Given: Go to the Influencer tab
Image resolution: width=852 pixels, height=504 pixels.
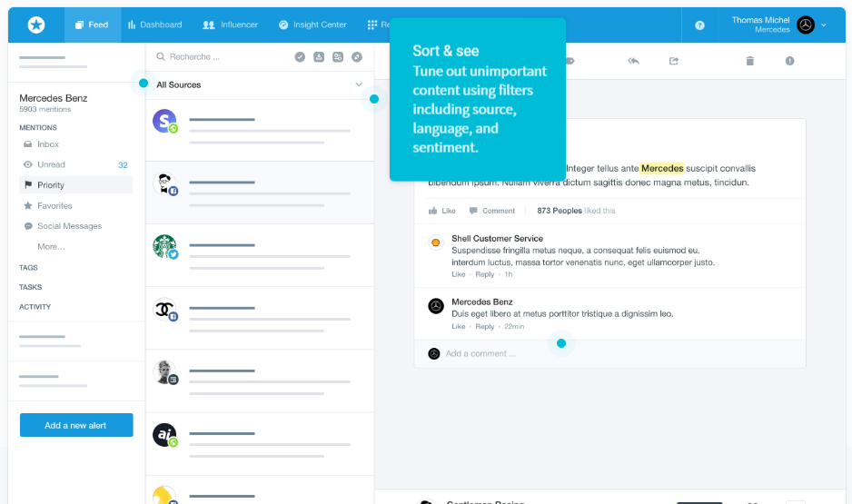Looking at the screenshot, I should 231,25.
